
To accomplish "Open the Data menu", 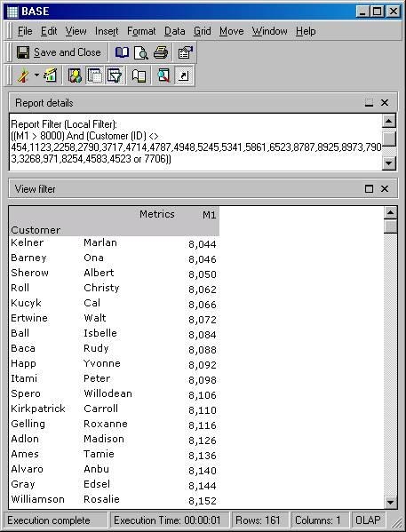I will click(175, 31).
